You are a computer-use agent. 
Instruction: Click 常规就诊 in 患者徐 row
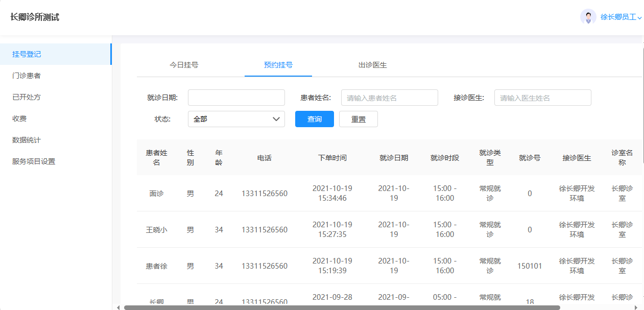tap(490, 266)
